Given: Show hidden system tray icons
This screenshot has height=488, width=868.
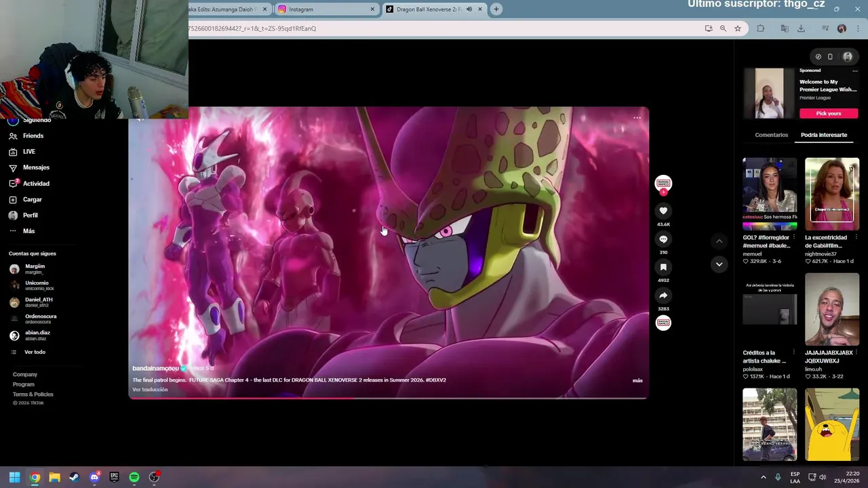Looking at the screenshot, I should (763, 477).
